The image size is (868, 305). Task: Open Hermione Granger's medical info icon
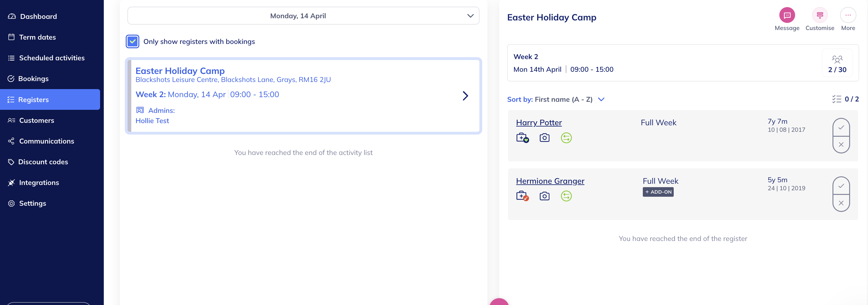[x=522, y=196]
